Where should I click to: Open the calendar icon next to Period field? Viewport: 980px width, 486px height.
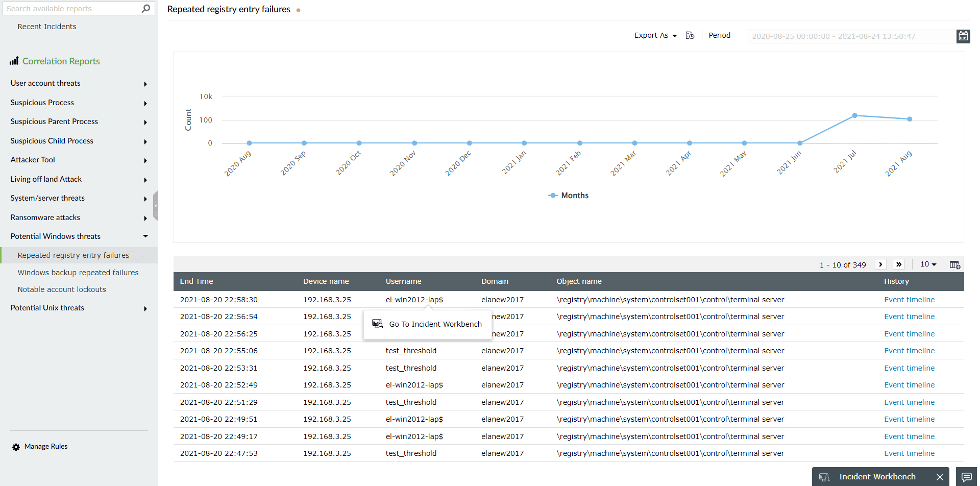(964, 36)
